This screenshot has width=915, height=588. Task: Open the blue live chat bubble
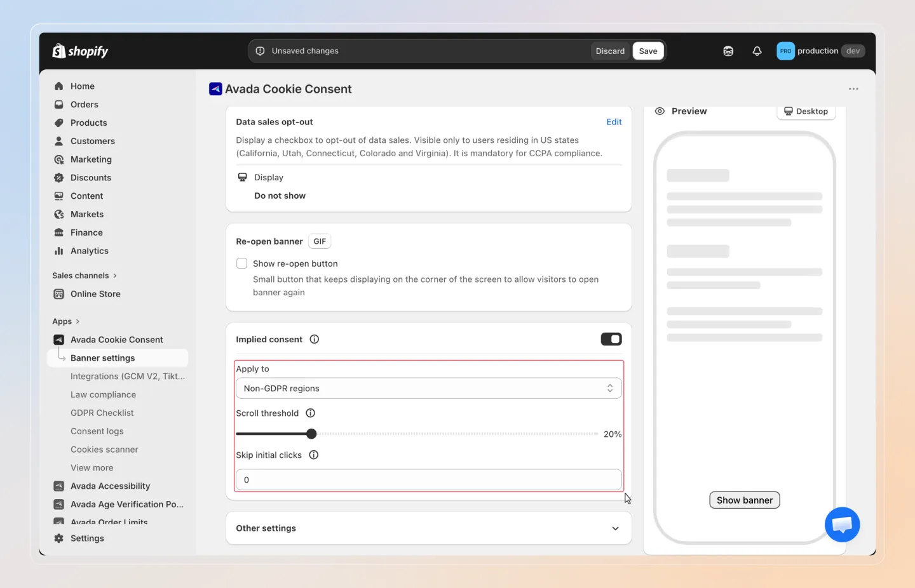(842, 525)
